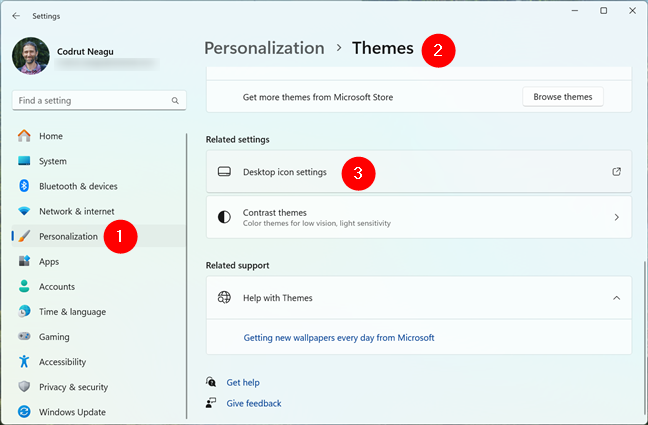Click the Codrut Neagu profile picture
This screenshot has height=425, width=648.
(31, 56)
